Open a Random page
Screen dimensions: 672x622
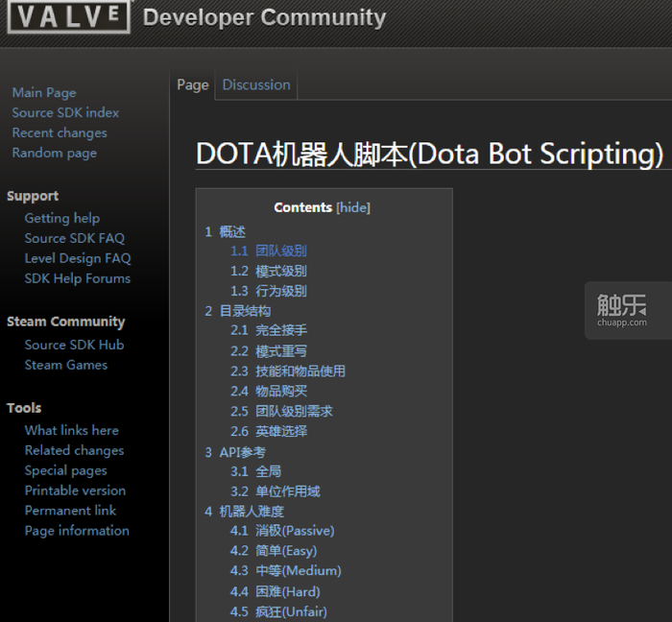54,153
